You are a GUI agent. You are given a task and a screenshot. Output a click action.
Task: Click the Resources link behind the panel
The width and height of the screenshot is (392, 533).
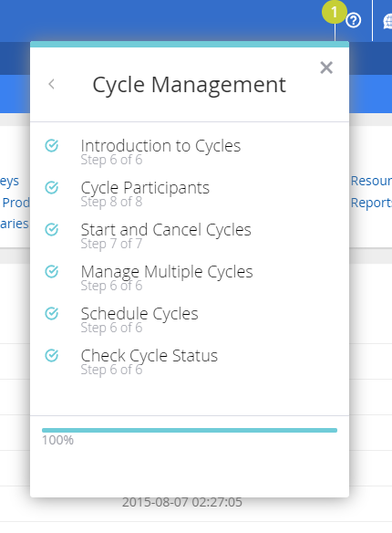click(371, 181)
